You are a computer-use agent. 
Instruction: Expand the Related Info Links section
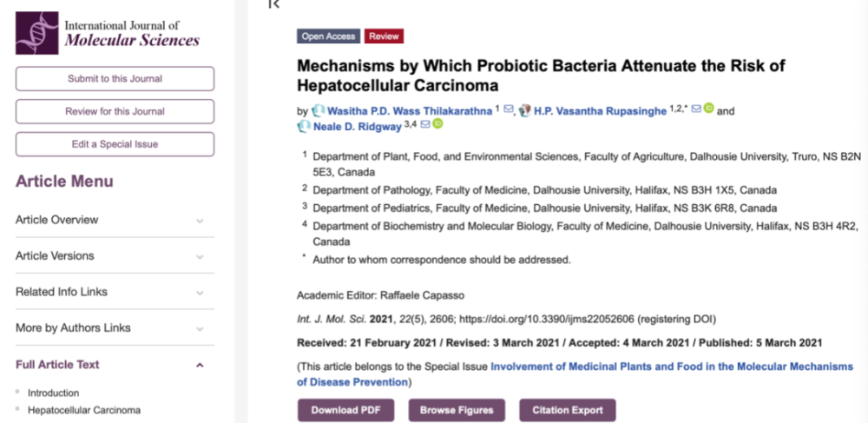pyautogui.click(x=200, y=293)
